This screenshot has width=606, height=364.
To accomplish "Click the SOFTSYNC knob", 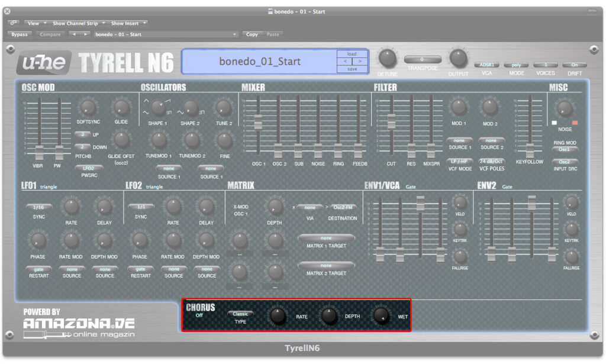I will coord(88,108).
